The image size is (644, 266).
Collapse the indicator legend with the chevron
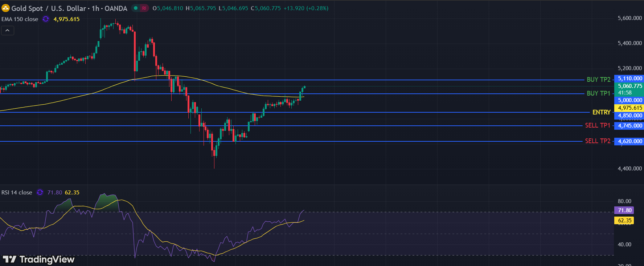coord(8,31)
